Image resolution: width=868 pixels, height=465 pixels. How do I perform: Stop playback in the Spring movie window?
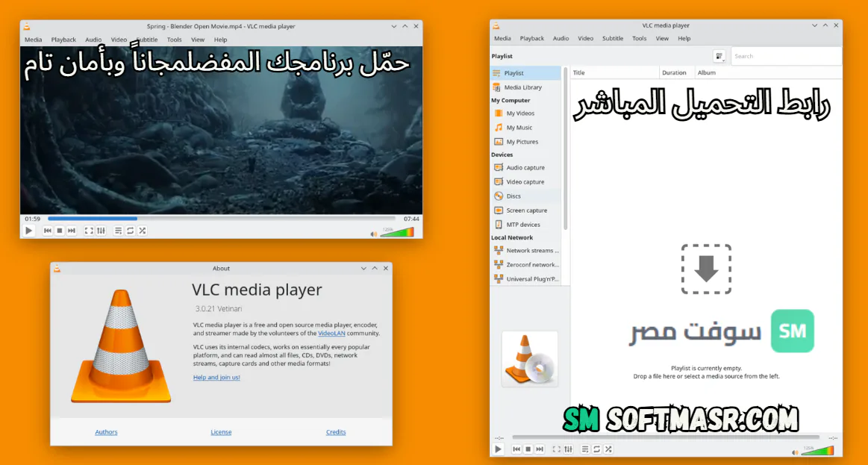tap(60, 231)
